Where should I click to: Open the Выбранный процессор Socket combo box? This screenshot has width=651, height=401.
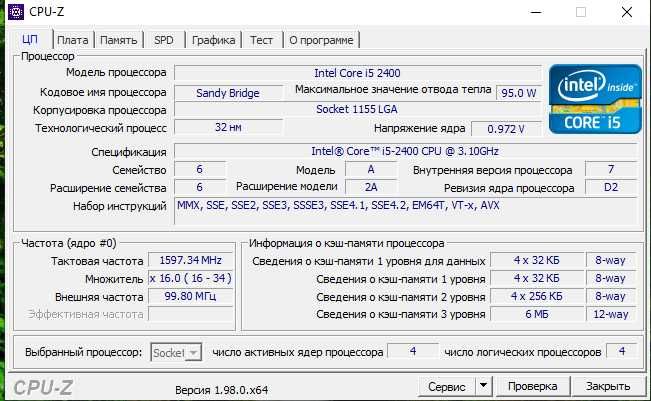click(176, 352)
